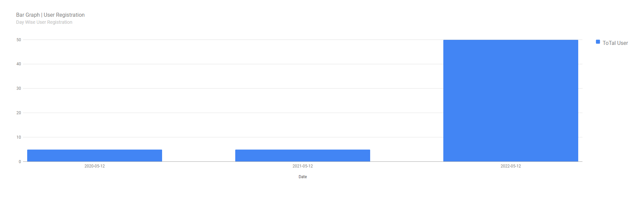Click the 40 value on vertical axis
Viewport: 644px width, 212px height.
[19, 64]
